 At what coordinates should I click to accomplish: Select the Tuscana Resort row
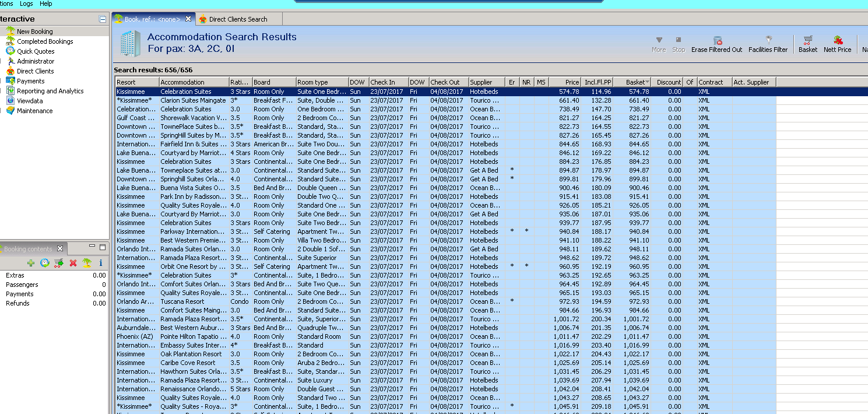446,301
